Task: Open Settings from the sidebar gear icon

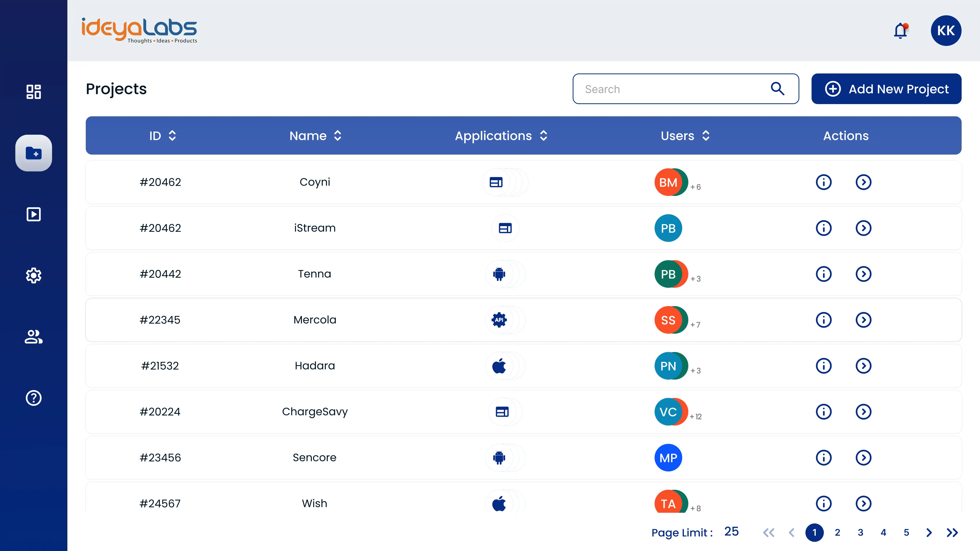Action: [x=33, y=275]
